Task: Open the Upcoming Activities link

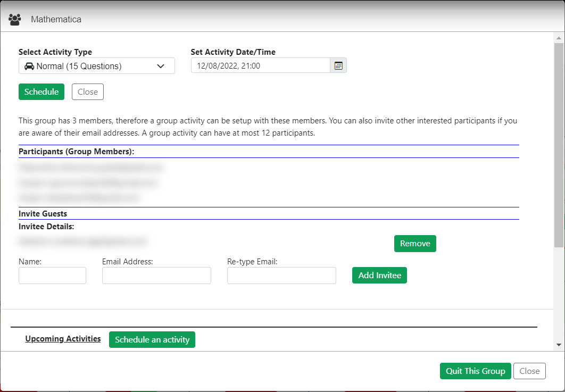Action: (x=63, y=339)
